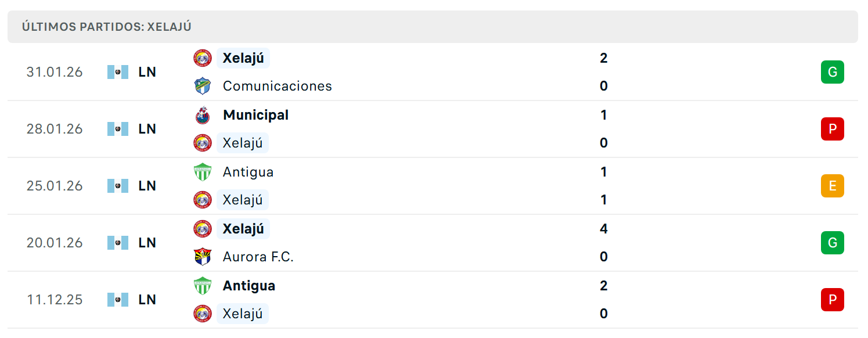The width and height of the screenshot is (868, 338).
Task: Click orange E draw badge for 25.01.26
Action: tap(833, 186)
